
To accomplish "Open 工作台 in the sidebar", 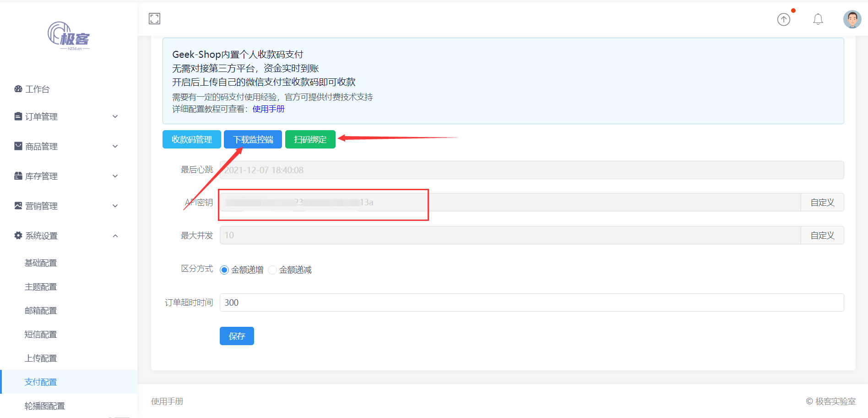I will [x=38, y=89].
